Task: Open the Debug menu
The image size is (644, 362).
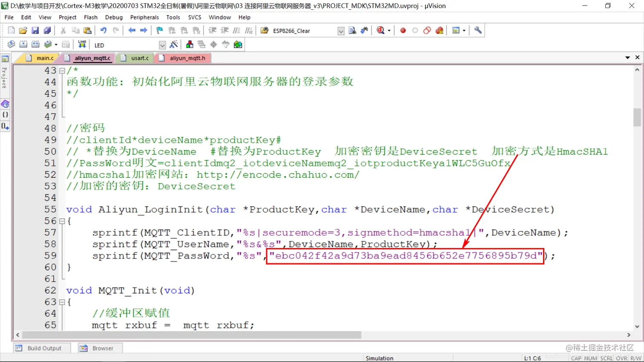Action: [114, 17]
